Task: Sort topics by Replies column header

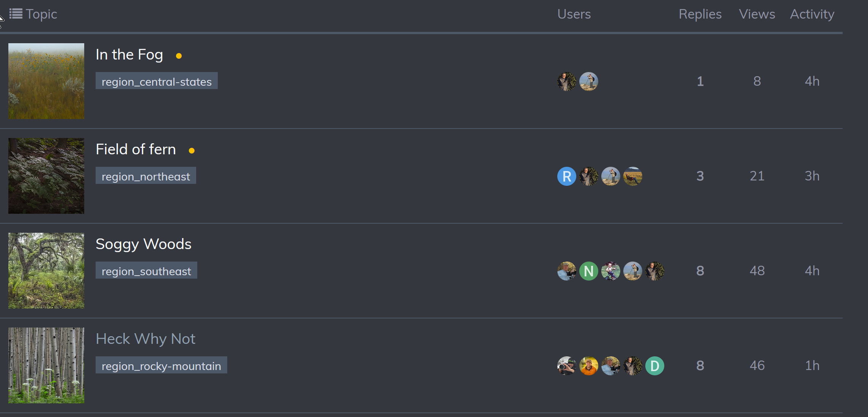Action: (x=700, y=14)
